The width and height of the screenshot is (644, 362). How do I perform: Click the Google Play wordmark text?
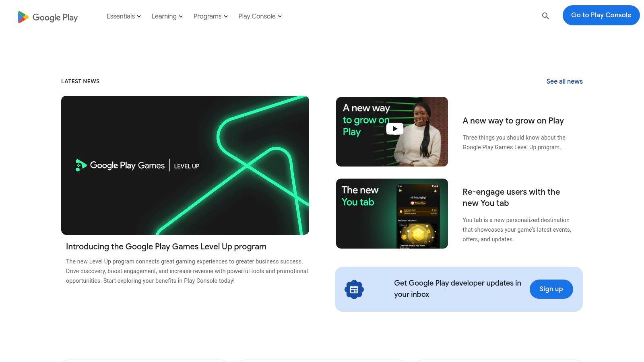tap(55, 17)
